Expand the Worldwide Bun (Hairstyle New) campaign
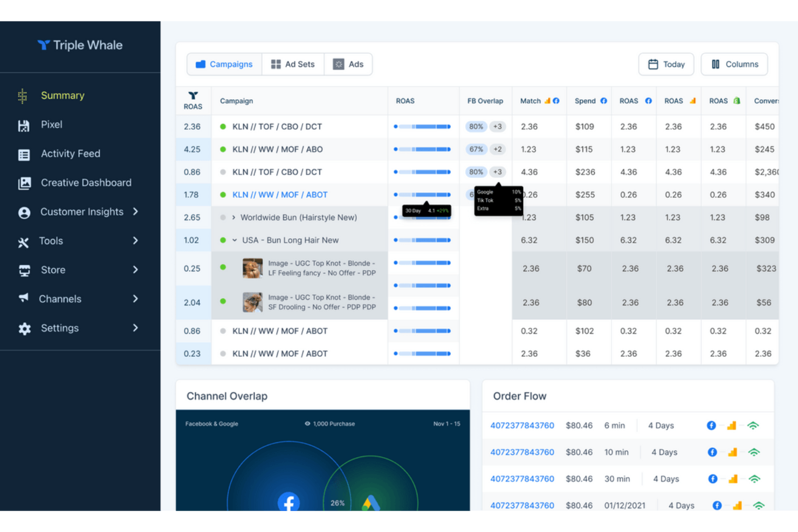This screenshot has width=798, height=532. tap(233, 217)
